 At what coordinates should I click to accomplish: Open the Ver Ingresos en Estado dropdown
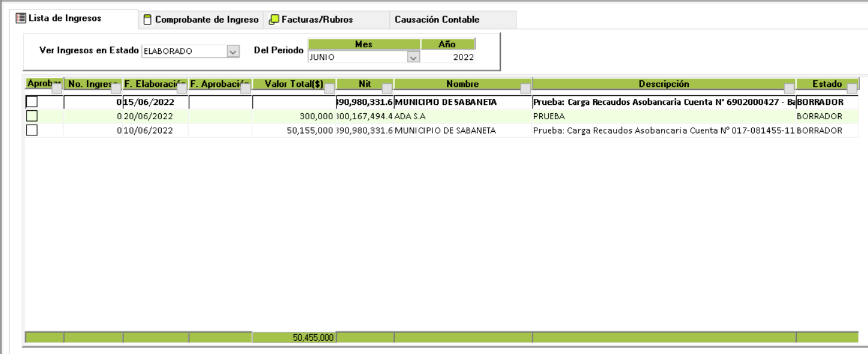pyautogui.click(x=233, y=52)
